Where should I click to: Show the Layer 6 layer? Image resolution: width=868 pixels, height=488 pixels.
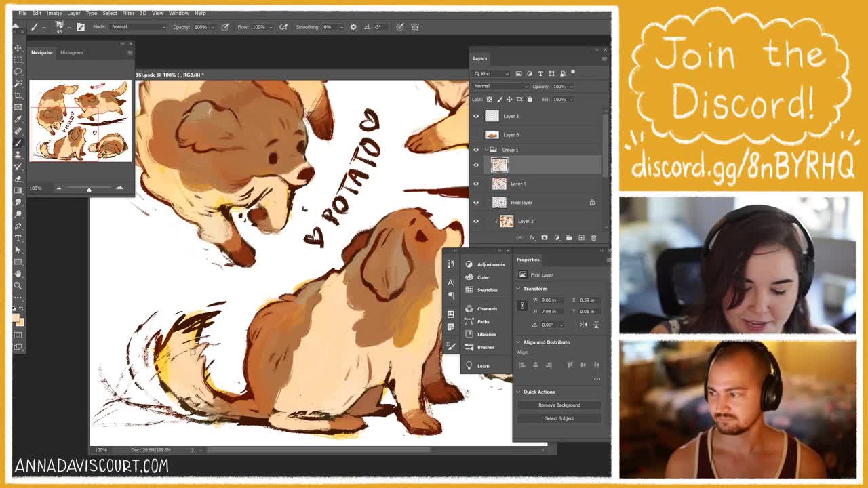point(476,135)
